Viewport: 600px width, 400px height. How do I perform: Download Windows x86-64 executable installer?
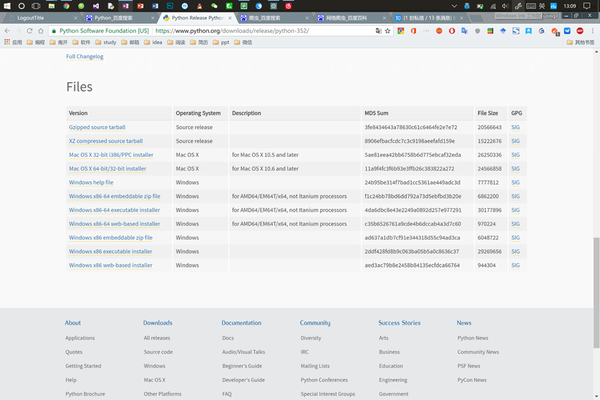click(114, 210)
